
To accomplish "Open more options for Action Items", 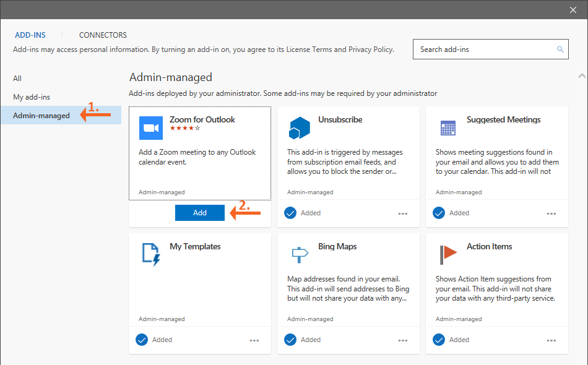I will 551,340.
